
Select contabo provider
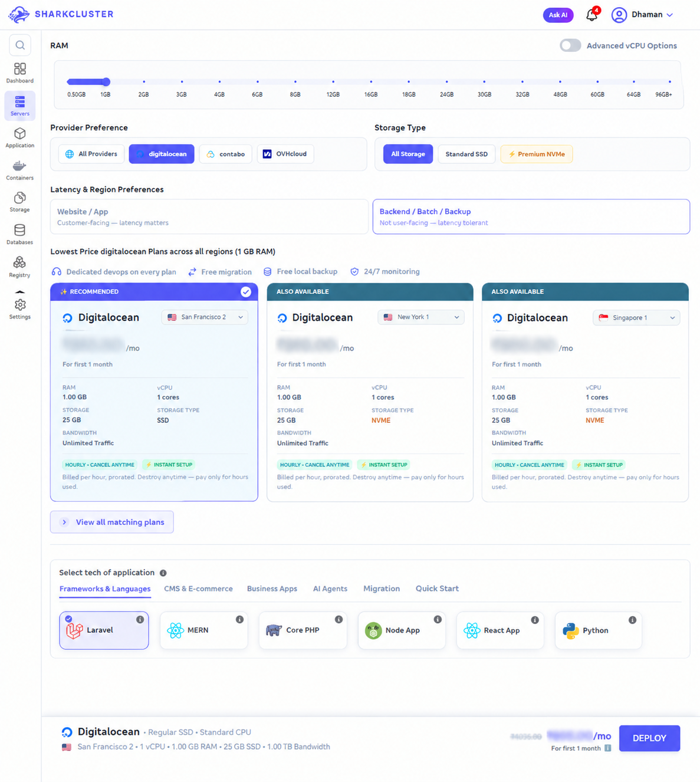click(x=226, y=154)
